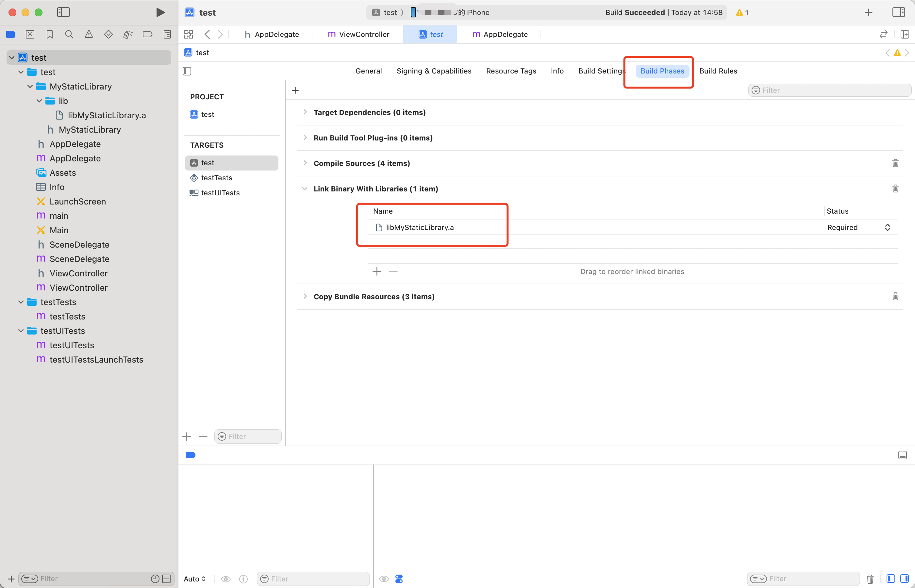Delete the Compile Sources phase via trash icon
Viewport: 915px width, 588px height.
click(895, 163)
